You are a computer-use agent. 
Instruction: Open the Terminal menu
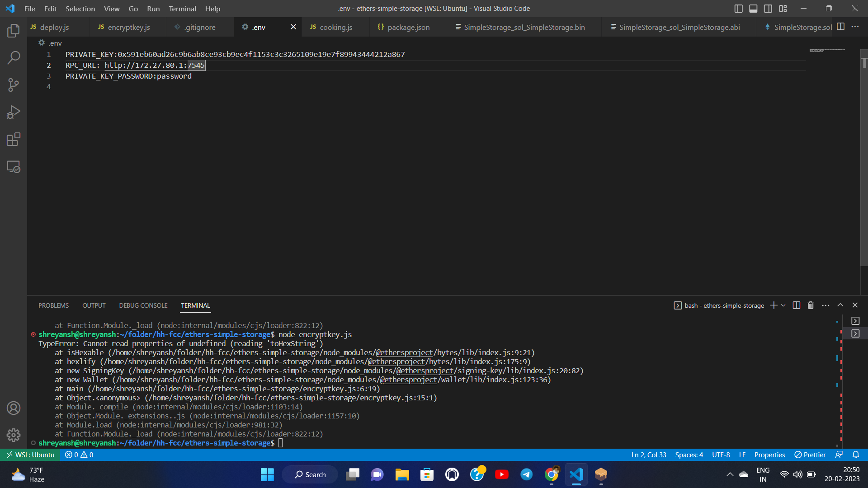[x=182, y=9]
